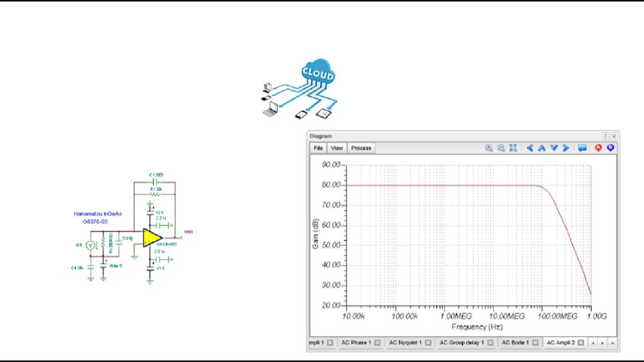
Task: Pan diagram right with blue arrow
Action: [x=566, y=148]
